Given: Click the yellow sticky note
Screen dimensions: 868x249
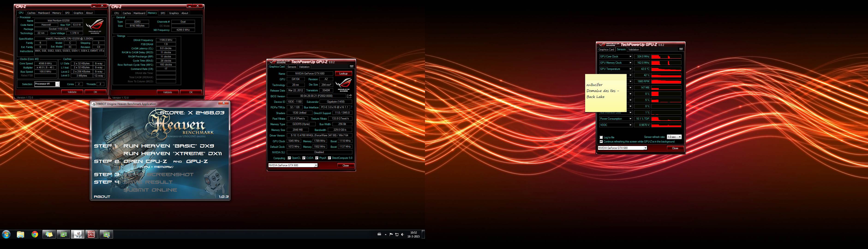Looking at the screenshot, I should 606,93.
